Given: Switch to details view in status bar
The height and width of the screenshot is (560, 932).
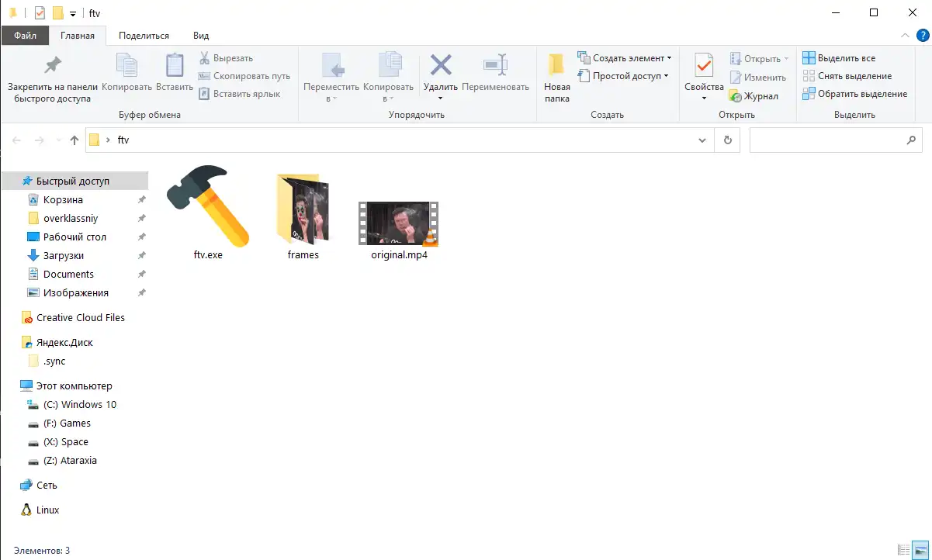Looking at the screenshot, I should (903, 550).
